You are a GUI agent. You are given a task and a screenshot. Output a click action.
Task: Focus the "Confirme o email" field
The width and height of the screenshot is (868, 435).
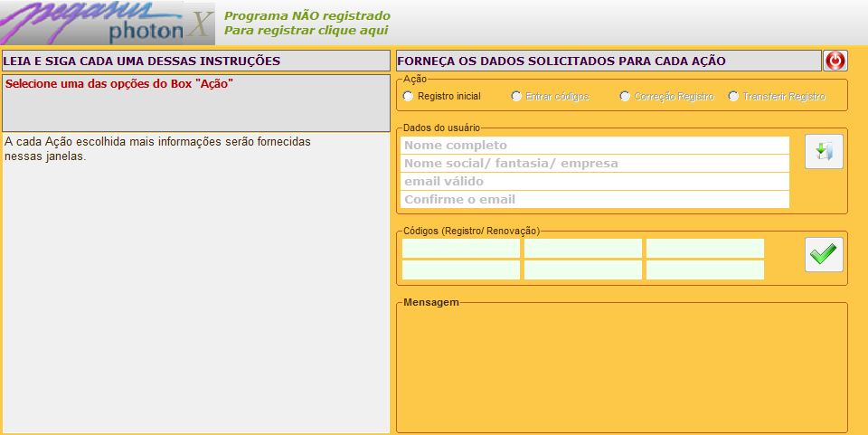point(594,200)
